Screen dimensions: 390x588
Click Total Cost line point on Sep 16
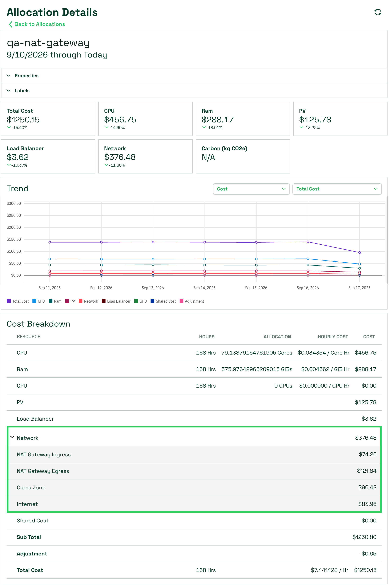[308, 242]
